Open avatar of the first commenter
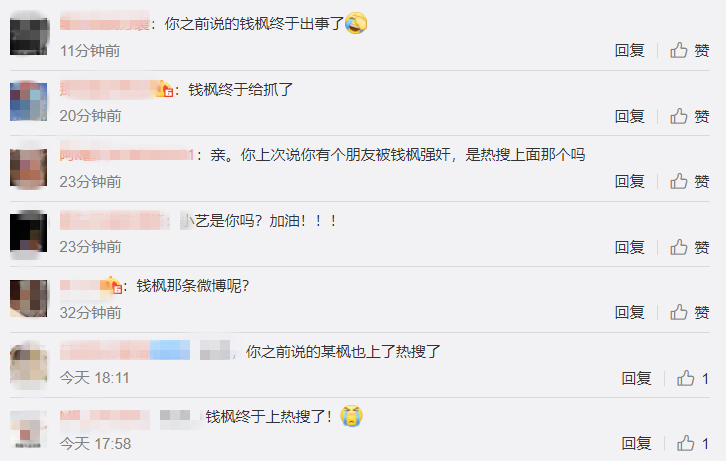This screenshot has width=726, height=461. click(x=29, y=36)
